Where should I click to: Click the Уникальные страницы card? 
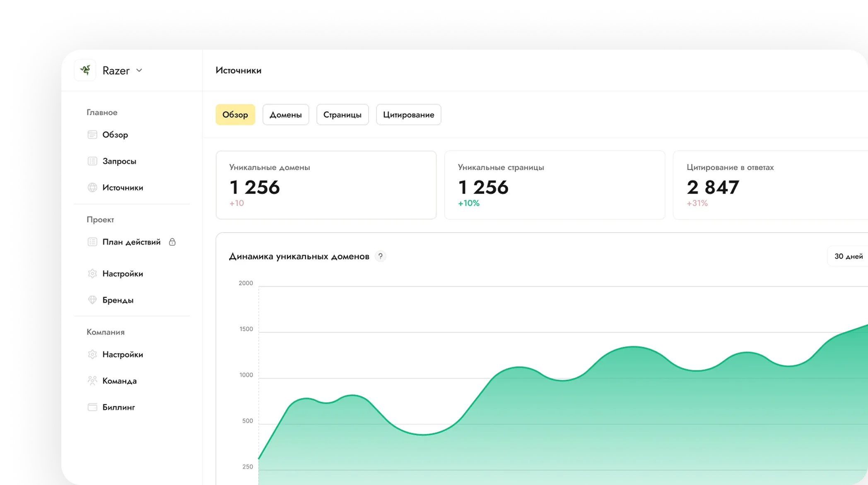click(x=555, y=185)
